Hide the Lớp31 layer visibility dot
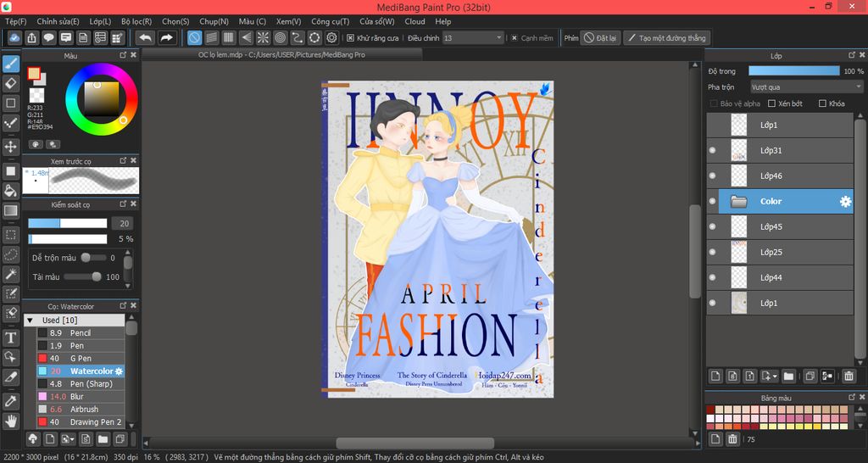 pos(712,151)
